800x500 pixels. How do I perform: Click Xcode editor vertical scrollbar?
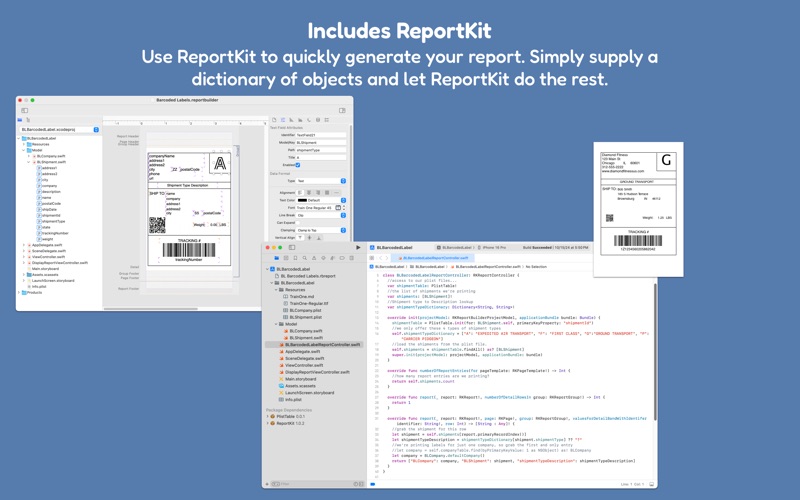[655, 353]
